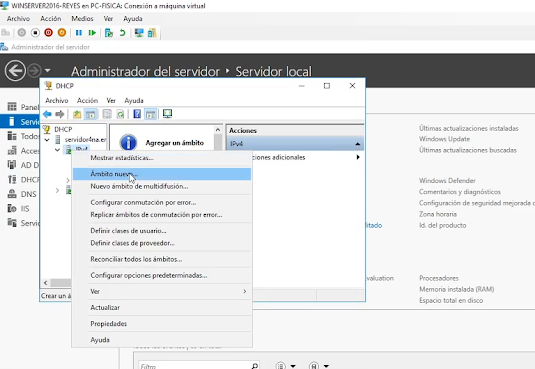Open the Panel dashboard in Server Manager sidebar

pos(23,107)
